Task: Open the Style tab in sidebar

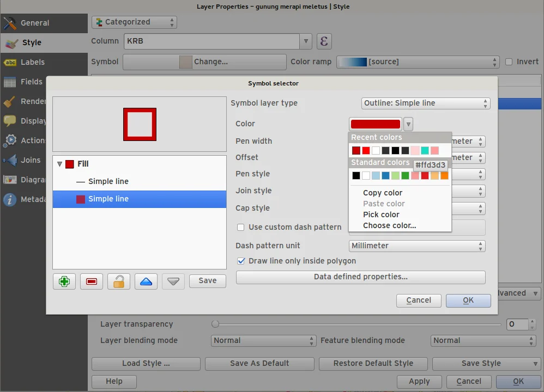Action: 32,42
